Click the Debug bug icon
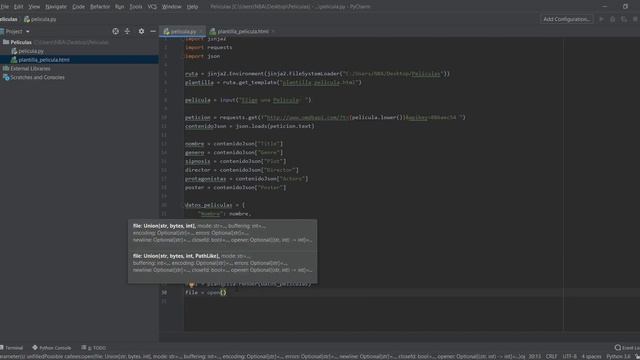 click(x=613, y=19)
